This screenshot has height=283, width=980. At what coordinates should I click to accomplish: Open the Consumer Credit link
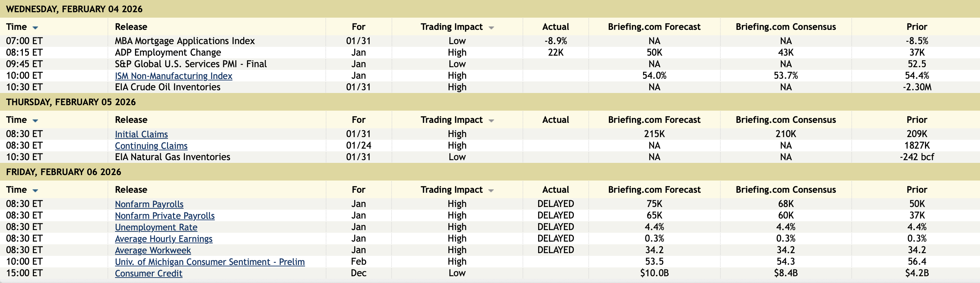click(148, 273)
